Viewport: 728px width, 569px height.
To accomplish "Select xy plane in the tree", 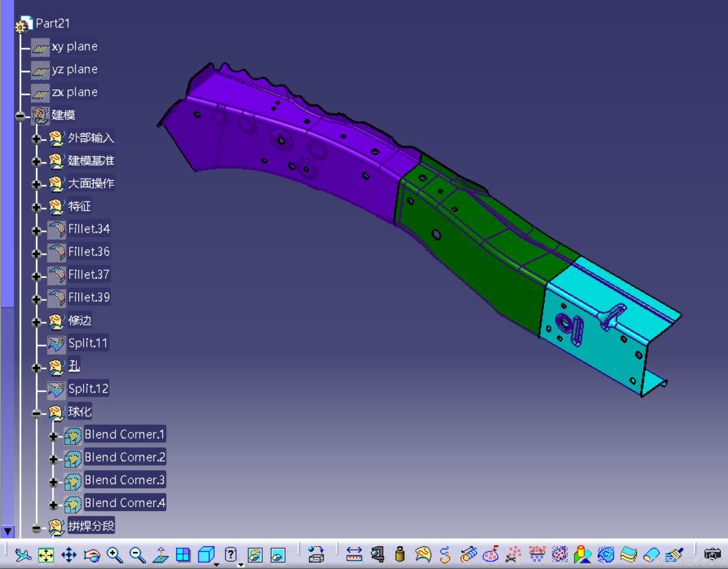I will click(x=74, y=46).
